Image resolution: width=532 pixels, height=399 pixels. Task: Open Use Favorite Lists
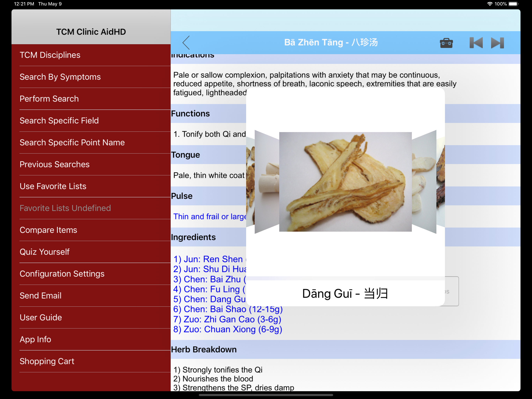(x=91, y=186)
